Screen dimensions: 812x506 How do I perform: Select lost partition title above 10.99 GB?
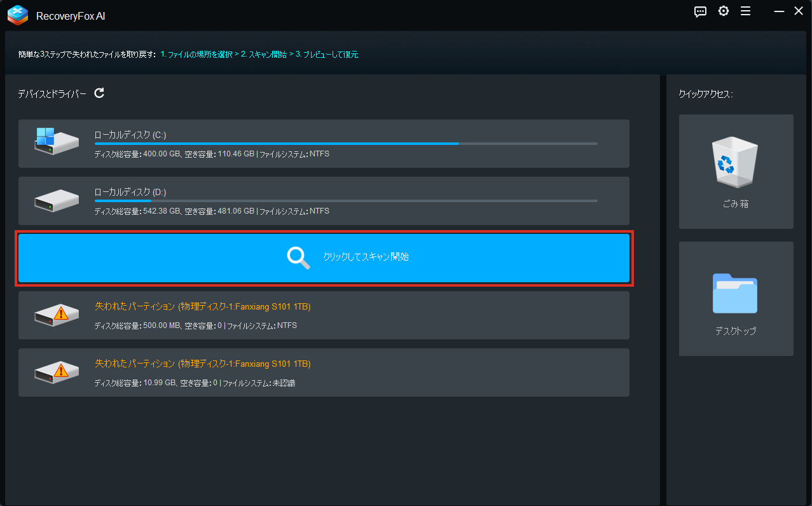point(202,364)
